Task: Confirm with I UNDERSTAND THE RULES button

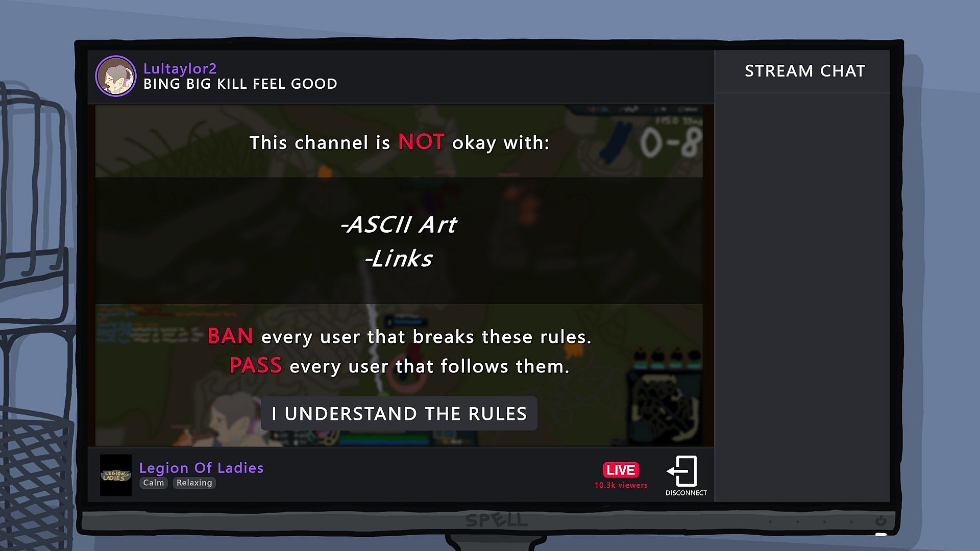Action: [399, 413]
